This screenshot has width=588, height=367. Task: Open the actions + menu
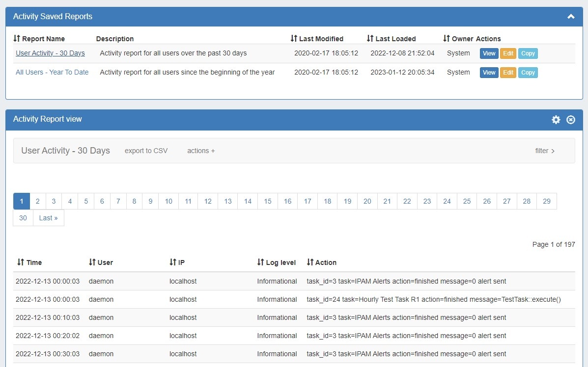(x=201, y=151)
